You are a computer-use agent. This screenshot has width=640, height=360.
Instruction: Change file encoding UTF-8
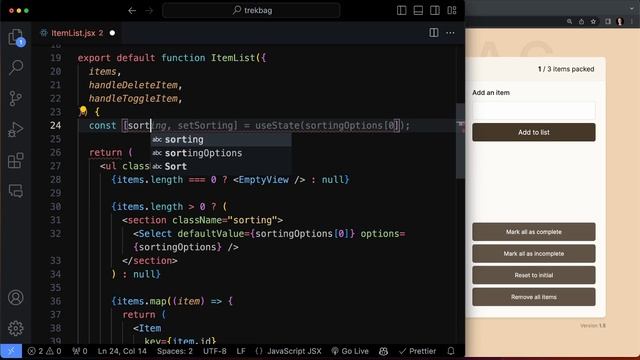pyautogui.click(x=215, y=351)
